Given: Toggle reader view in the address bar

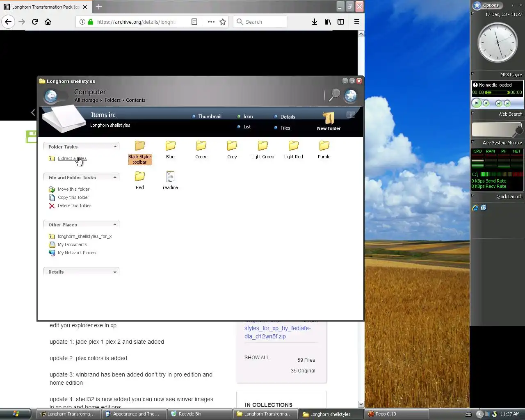Looking at the screenshot, I should coord(194,22).
